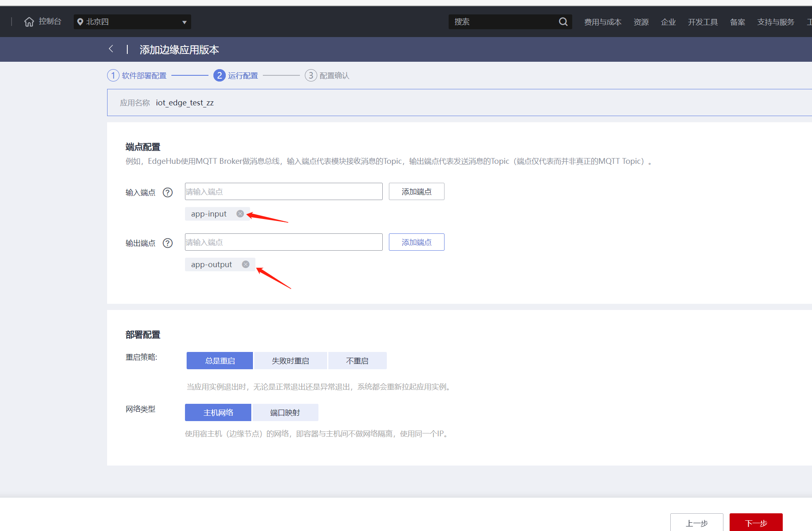Open the 费用与成本 menu
This screenshot has height=531, width=812.
tap(602, 22)
